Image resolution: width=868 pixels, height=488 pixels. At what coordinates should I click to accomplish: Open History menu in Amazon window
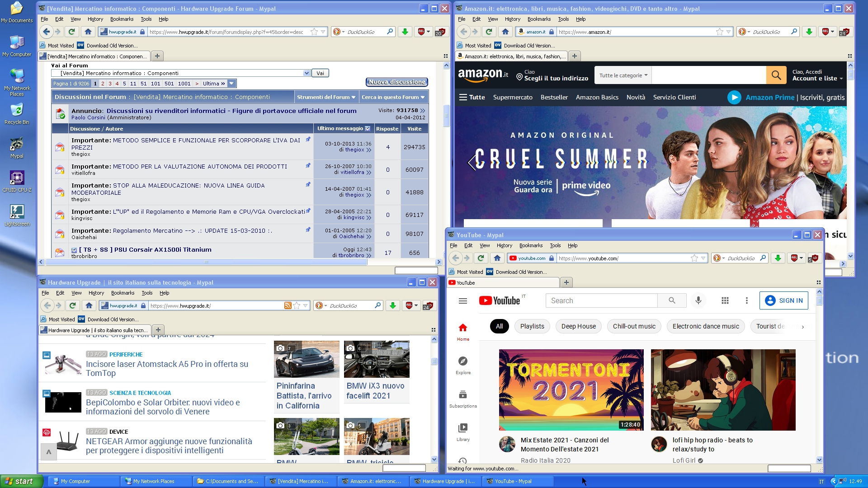point(513,19)
